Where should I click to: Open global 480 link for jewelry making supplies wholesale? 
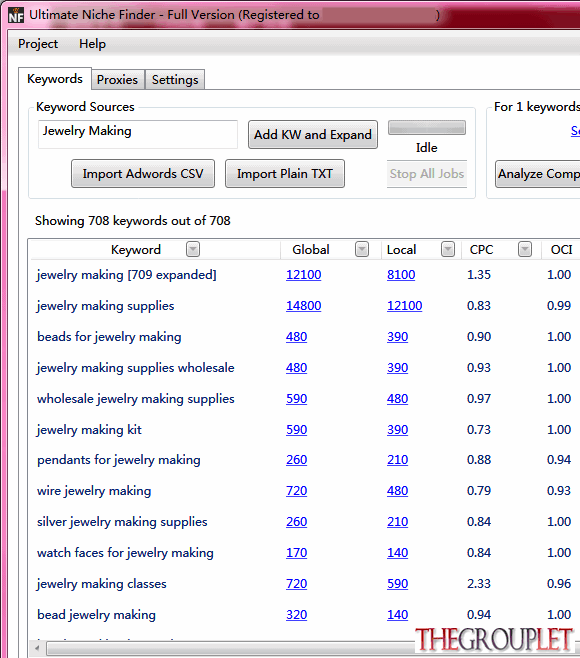point(296,368)
